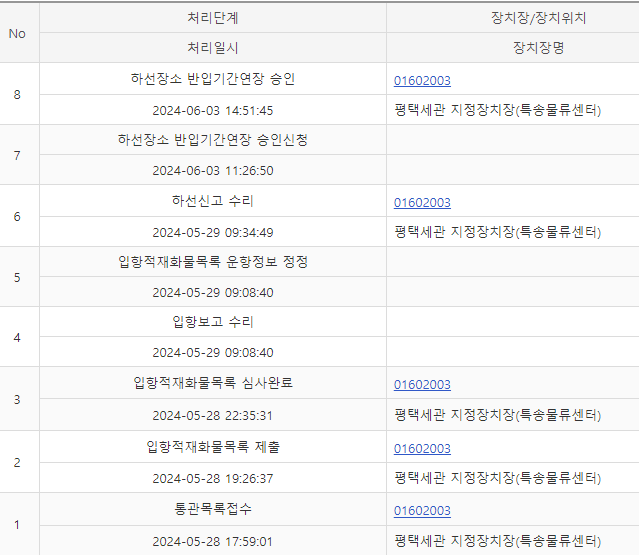Click '평택세관 지정장치장(특송물류센터)' in row 1
The width and height of the screenshot is (639, 555).
pos(498,541)
